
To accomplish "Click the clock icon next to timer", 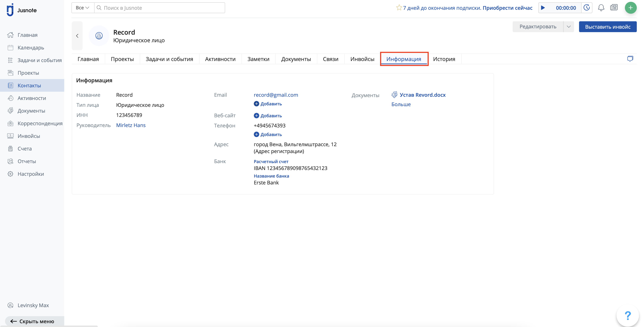I will 586,8.
